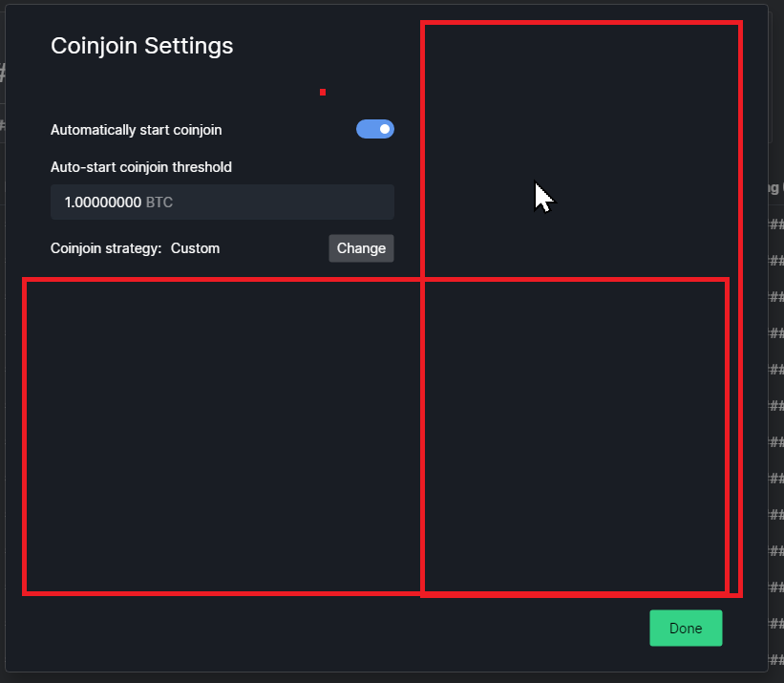Click the Custom strategy label
This screenshot has height=683, width=784.
point(195,247)
